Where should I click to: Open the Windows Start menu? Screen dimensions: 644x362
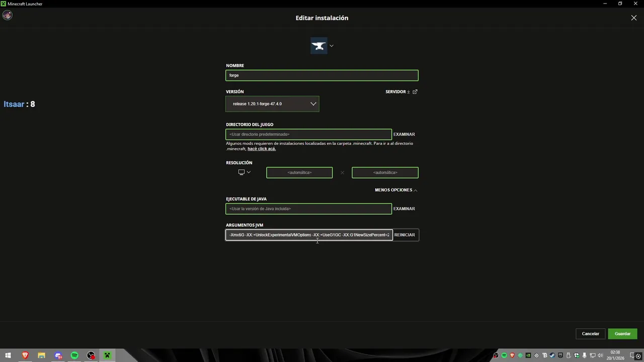point(8,355)
